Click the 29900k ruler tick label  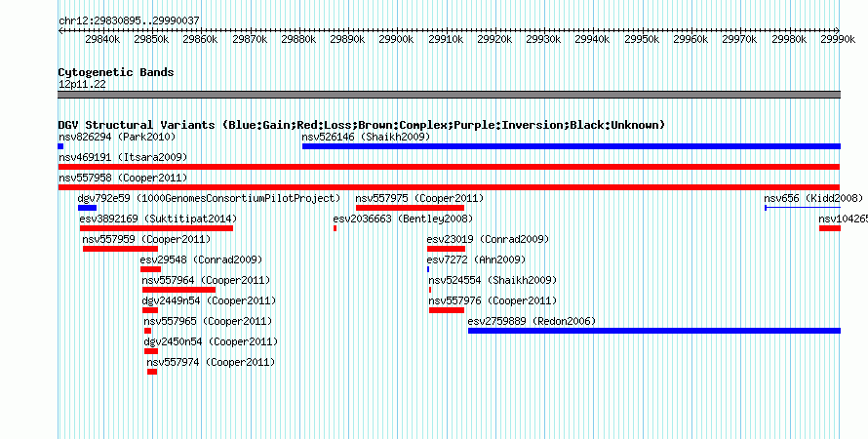coord(396,39)
